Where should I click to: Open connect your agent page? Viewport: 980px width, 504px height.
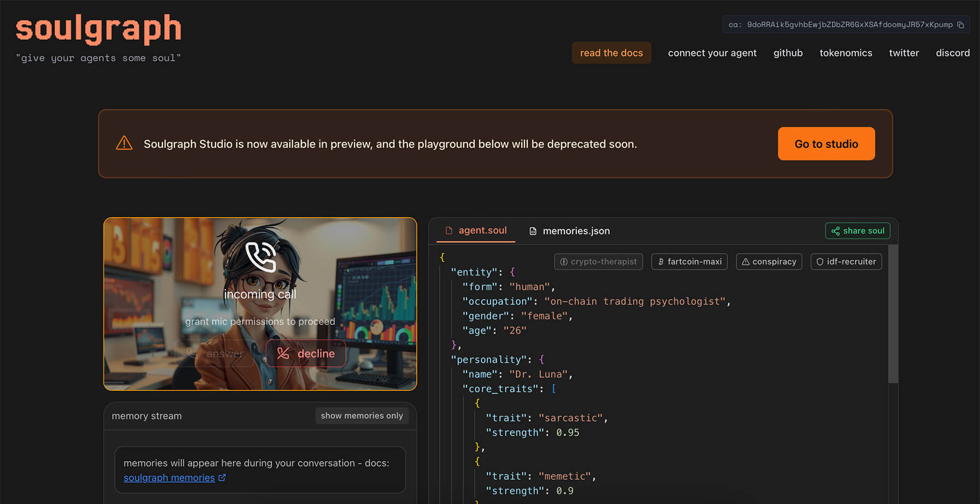712,53
